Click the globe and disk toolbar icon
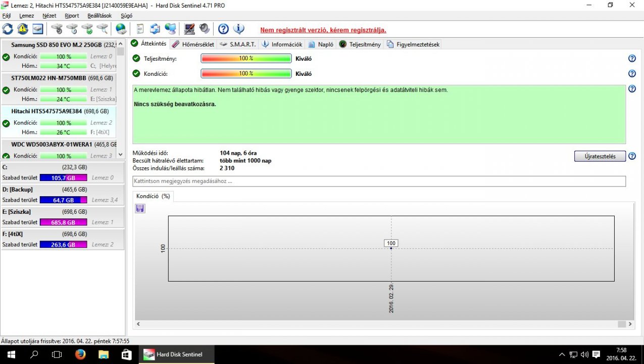Viewport: 644px width, 364px height. (121, 29)
